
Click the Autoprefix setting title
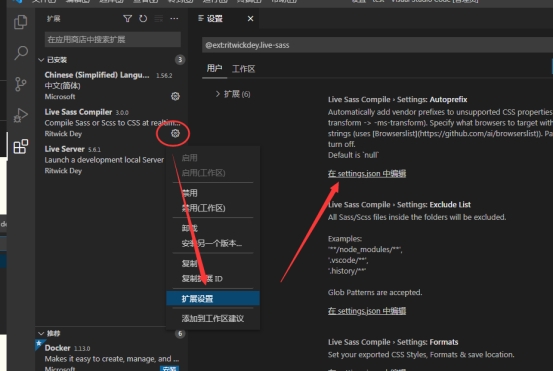tap(397, 100)
